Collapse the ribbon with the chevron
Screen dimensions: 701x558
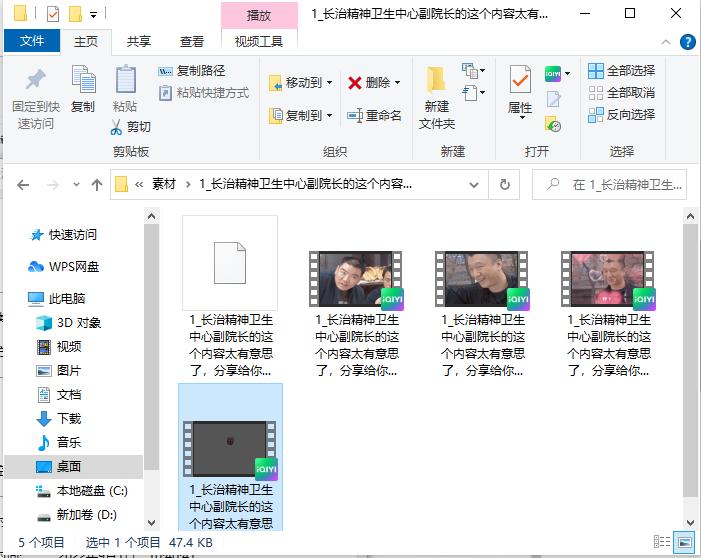tap(666, 42)
